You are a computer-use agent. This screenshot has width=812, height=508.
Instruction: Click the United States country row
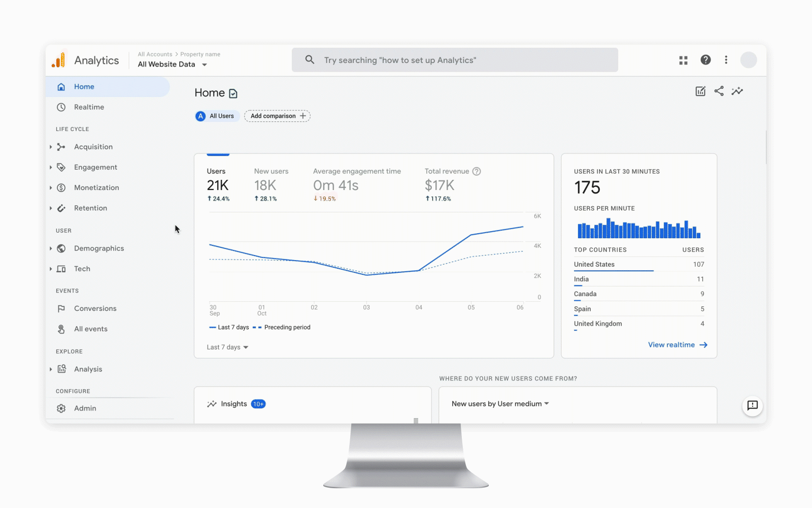point(639,265)
